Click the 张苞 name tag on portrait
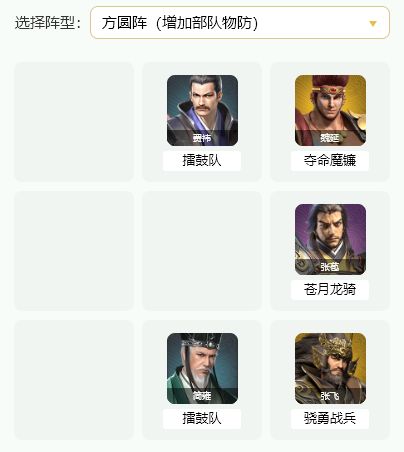 click(x=330, y=267)
